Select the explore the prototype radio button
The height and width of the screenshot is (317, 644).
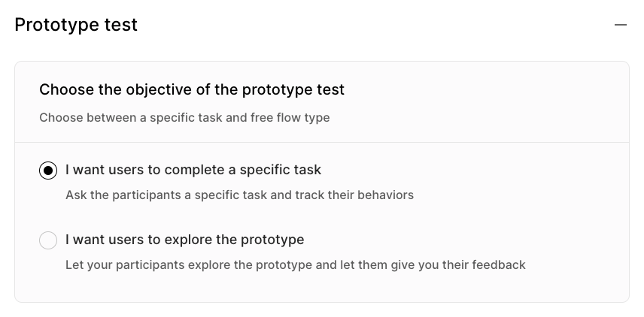[x=48, y=240]
